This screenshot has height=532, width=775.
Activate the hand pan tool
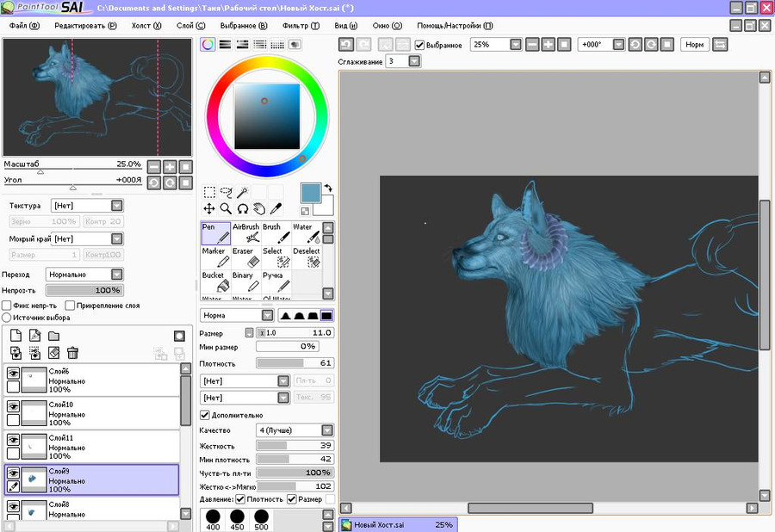[259, 208]
